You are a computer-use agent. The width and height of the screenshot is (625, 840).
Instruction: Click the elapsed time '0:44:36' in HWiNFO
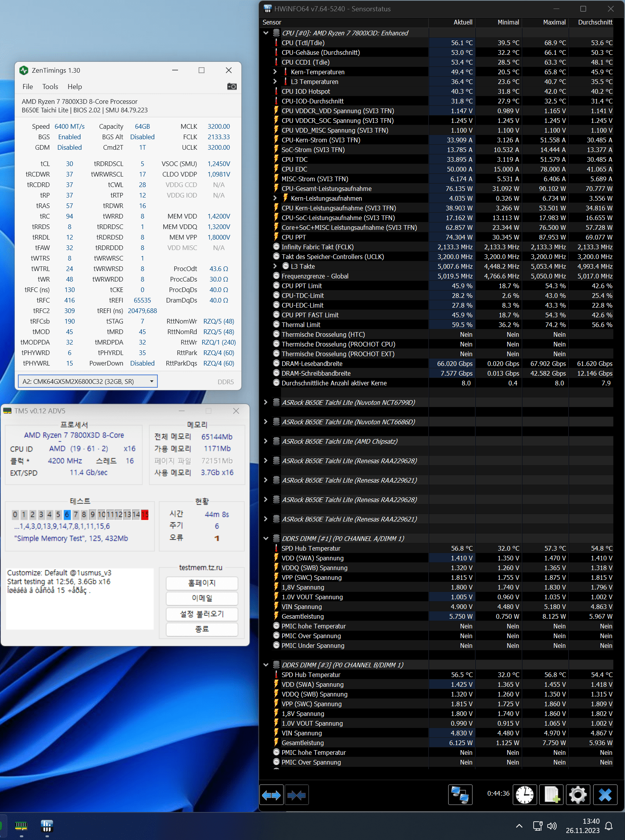[x=498, y=793]
